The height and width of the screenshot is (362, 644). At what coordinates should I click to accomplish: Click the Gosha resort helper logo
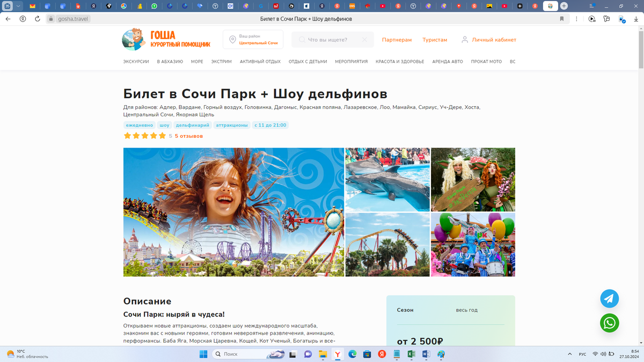[166, 40]
